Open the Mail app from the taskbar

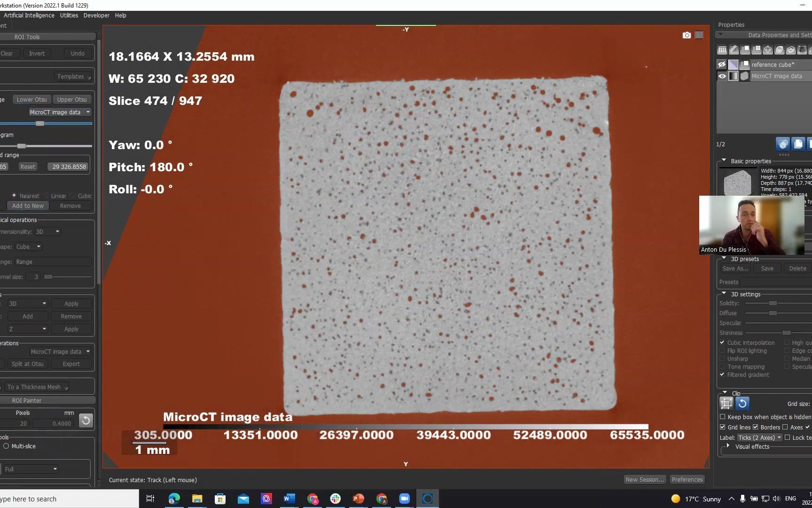tap(243, 499)
